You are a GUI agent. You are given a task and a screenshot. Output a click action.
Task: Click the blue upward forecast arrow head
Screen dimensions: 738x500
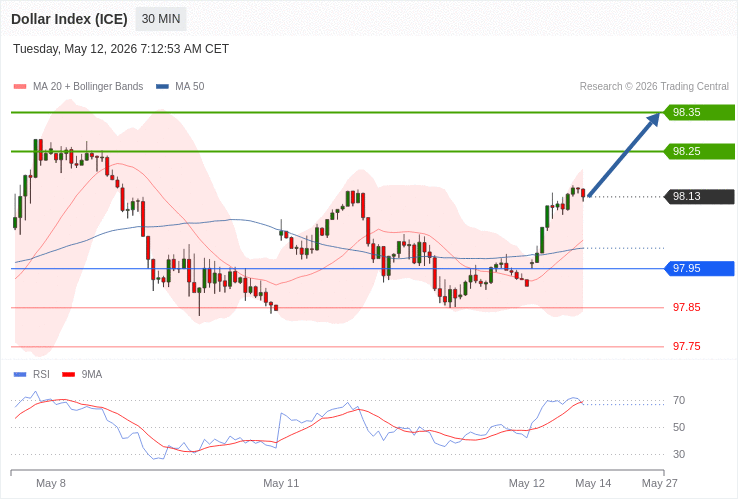coord(653,119)
